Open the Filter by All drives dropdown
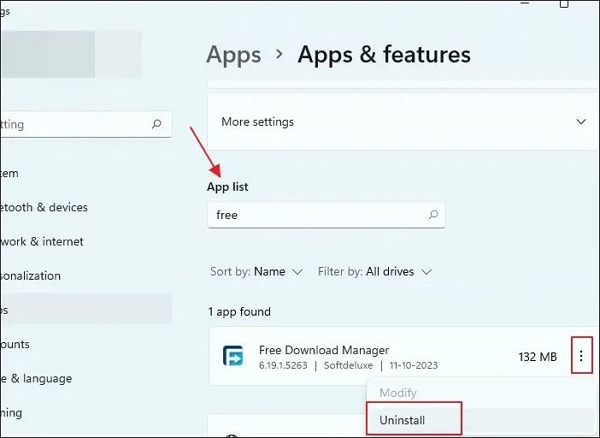600x438 pixels. (375, 272)
